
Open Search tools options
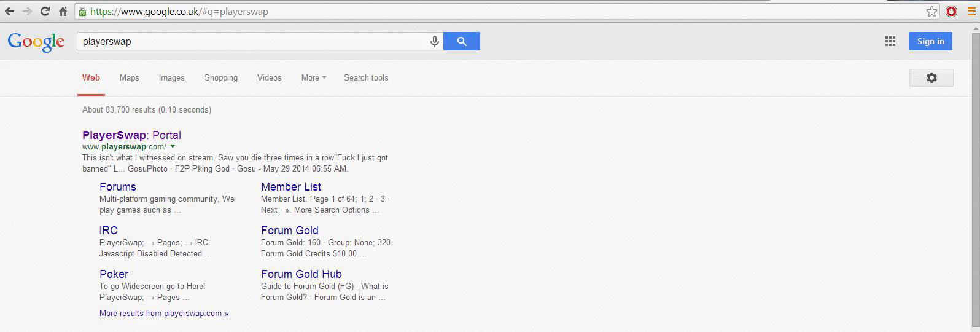tap(366, 78)
